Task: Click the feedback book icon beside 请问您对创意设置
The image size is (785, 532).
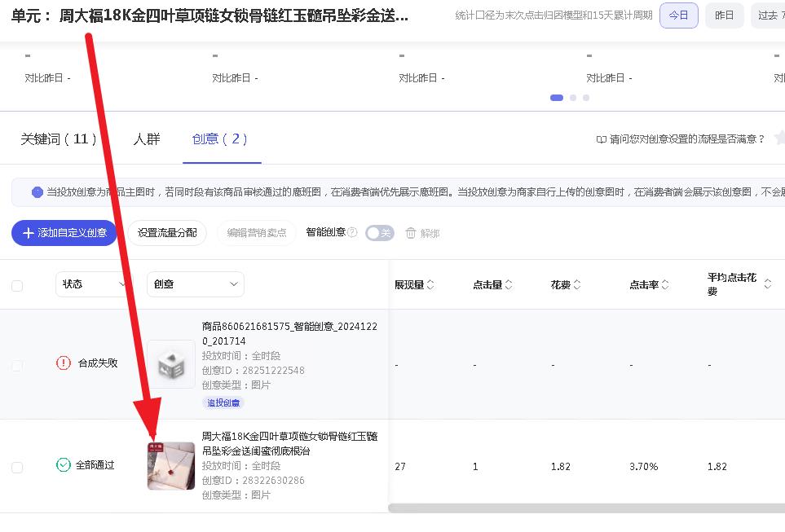Action: (x=602, y=139)
